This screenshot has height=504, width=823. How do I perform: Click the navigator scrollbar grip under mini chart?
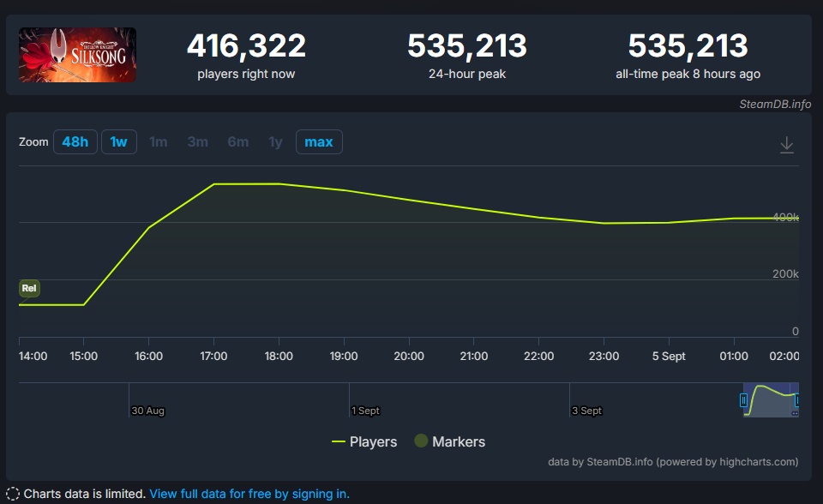tap(794, 413)
